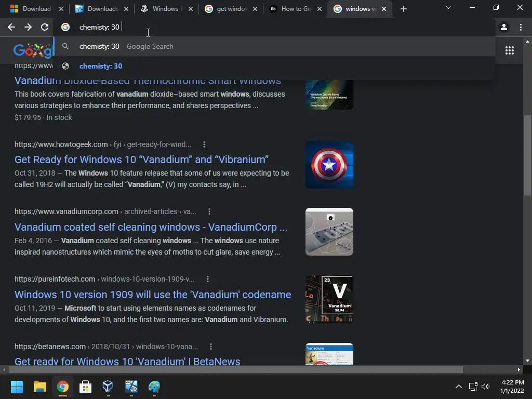This screenshot has width=532, height=399.
Task: Click the Chrome taskbar icon
Action: [63, 387]
